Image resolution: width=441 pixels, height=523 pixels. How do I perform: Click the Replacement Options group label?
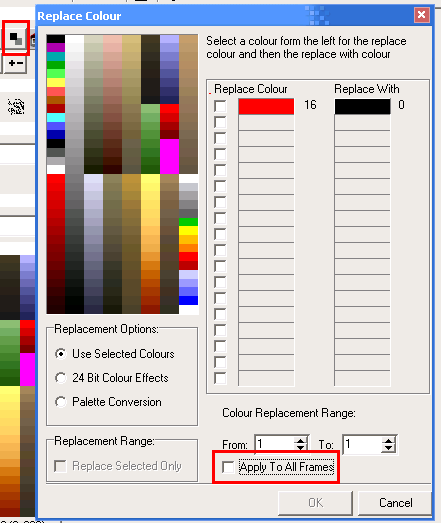click(x=106, y=329)
